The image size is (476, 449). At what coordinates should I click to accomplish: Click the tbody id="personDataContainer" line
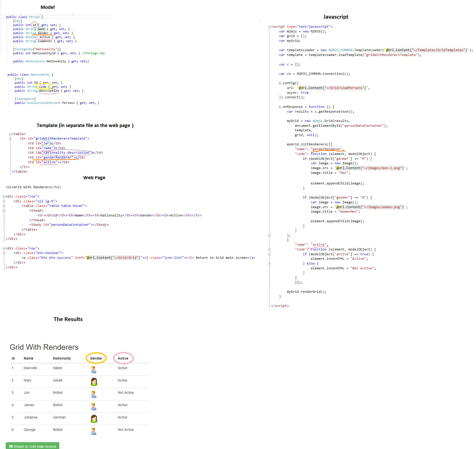(69, 225)
